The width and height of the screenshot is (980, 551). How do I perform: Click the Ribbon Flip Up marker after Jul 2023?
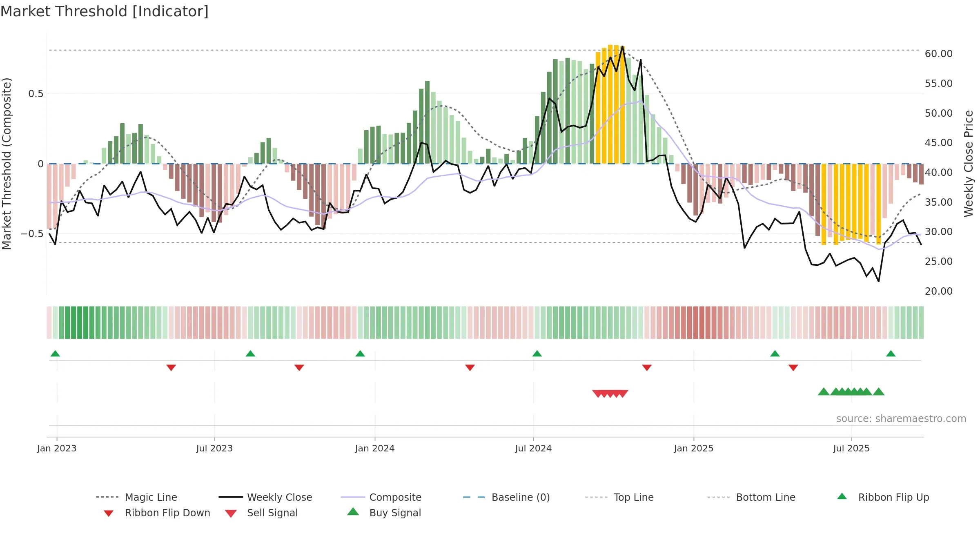(250, 353)
